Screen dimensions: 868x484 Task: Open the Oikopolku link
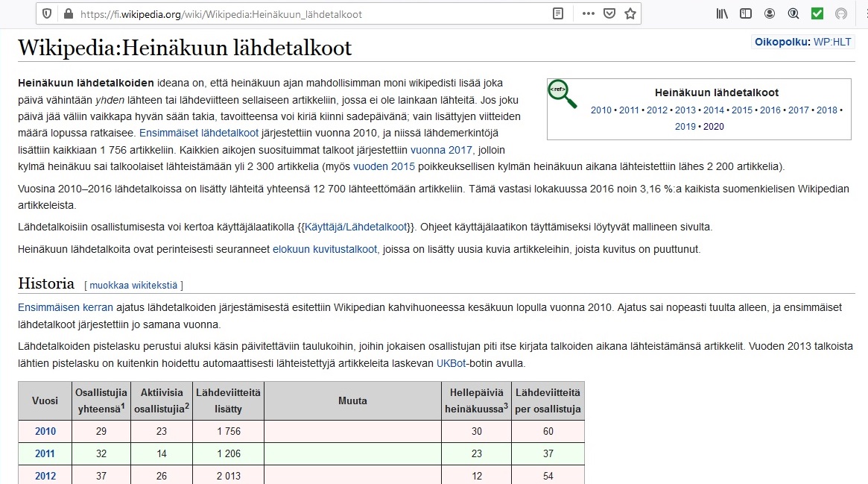point(782,42)
